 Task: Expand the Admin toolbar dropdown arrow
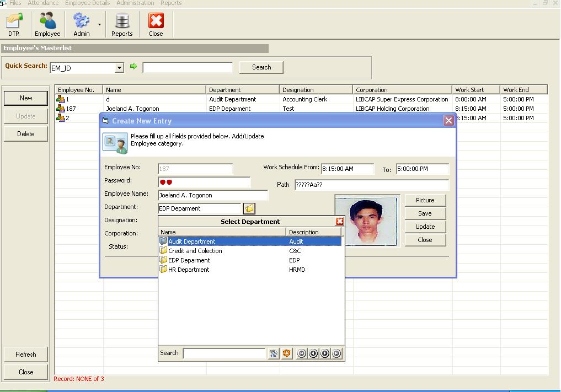99,25
